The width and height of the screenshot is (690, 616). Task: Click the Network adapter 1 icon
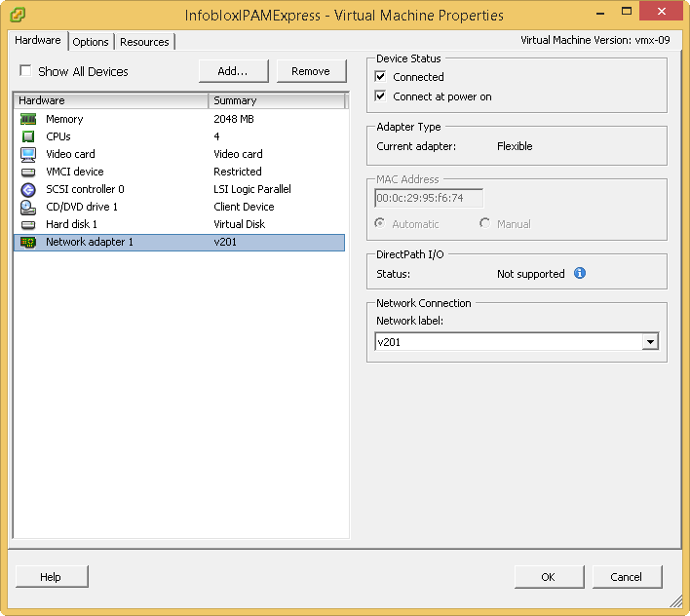pos(28,242)
